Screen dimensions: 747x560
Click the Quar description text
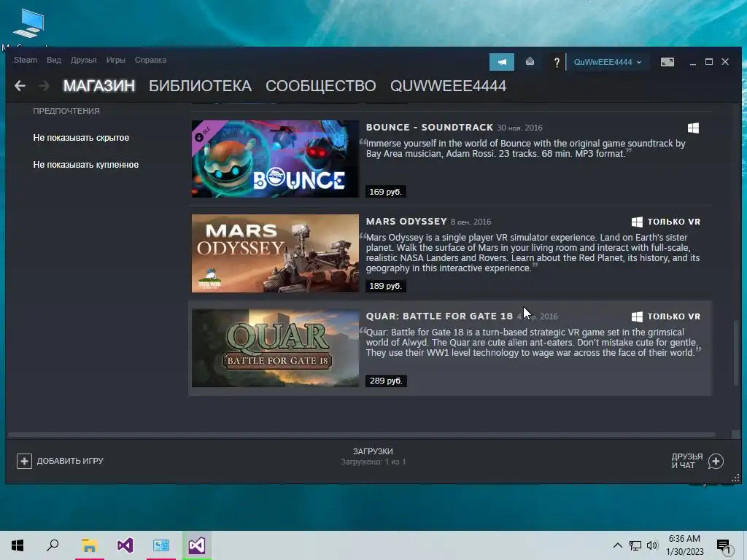click(532, 343)
